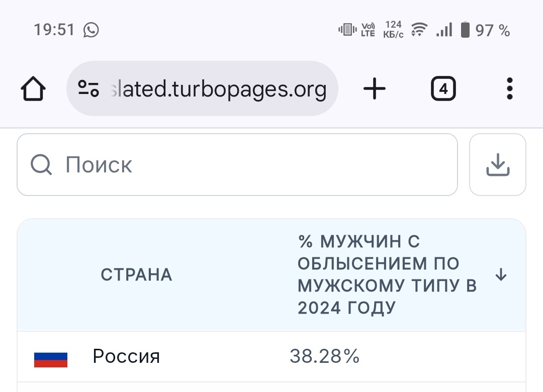Tap the turbopages.org address bar
Viewport: 543px width, 392px height.
pos(217,89)
